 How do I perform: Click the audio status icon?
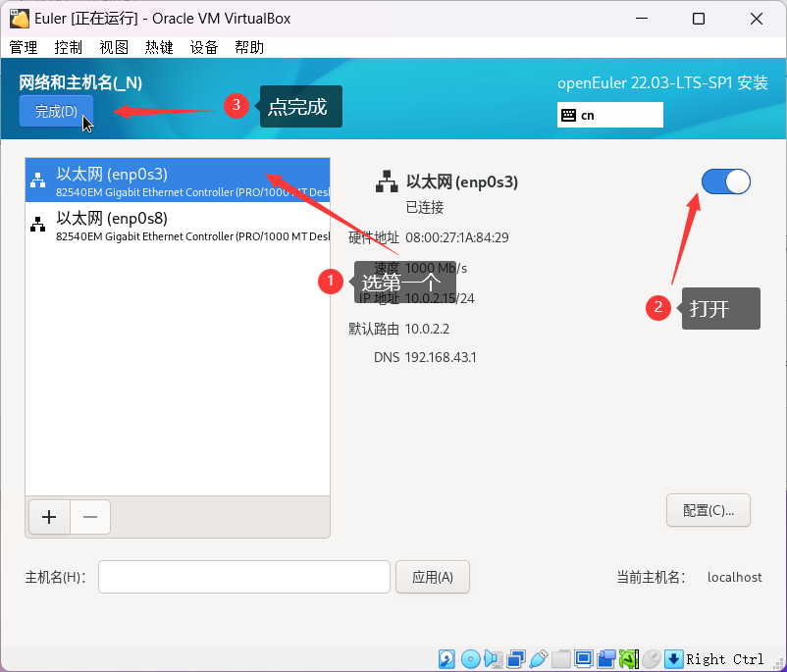(494, 659)
